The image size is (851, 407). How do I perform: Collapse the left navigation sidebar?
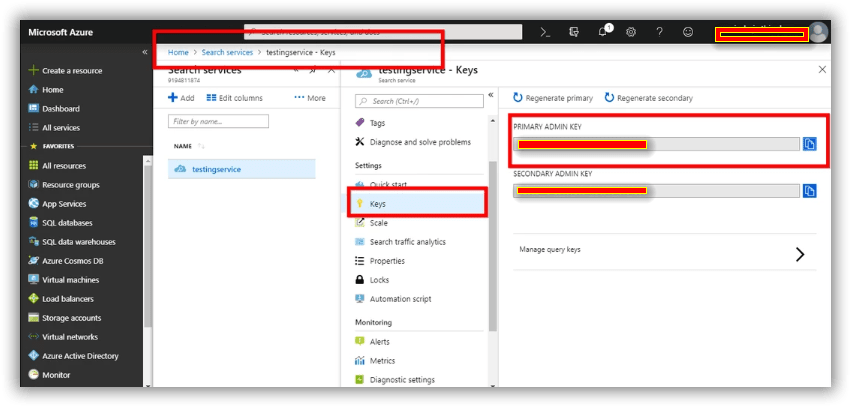pyautogui.click(x=145, y=52)
